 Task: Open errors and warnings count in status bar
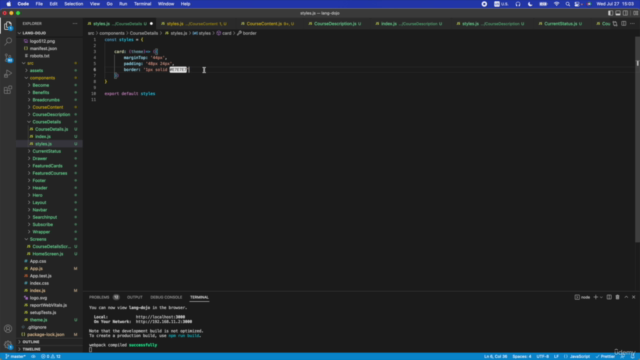click(51, 356)
